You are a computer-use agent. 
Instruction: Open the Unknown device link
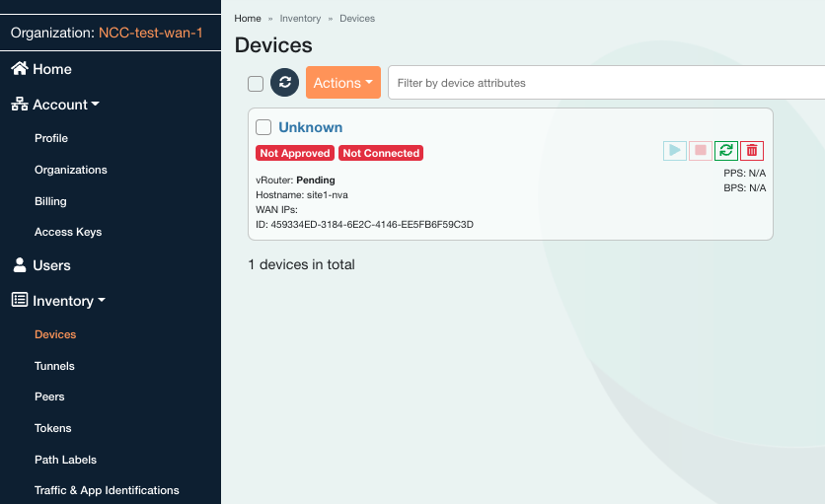pyautogui.click(x=310, y=127)
